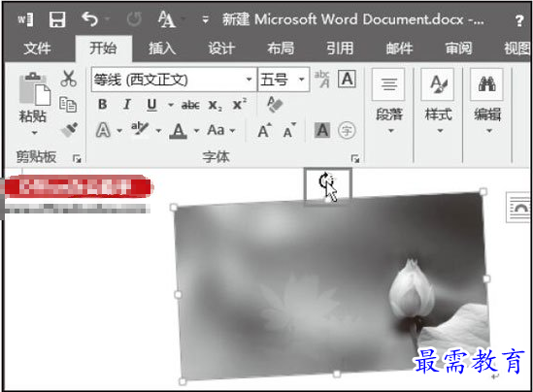The width and height of the screenshot is (533, 392).
Task: Toggle superscript formatting
Action: [x=240, y=104]
